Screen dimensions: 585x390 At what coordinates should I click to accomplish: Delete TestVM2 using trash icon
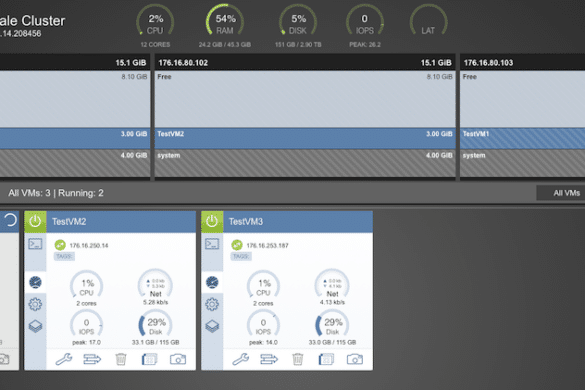coord(121,359)
